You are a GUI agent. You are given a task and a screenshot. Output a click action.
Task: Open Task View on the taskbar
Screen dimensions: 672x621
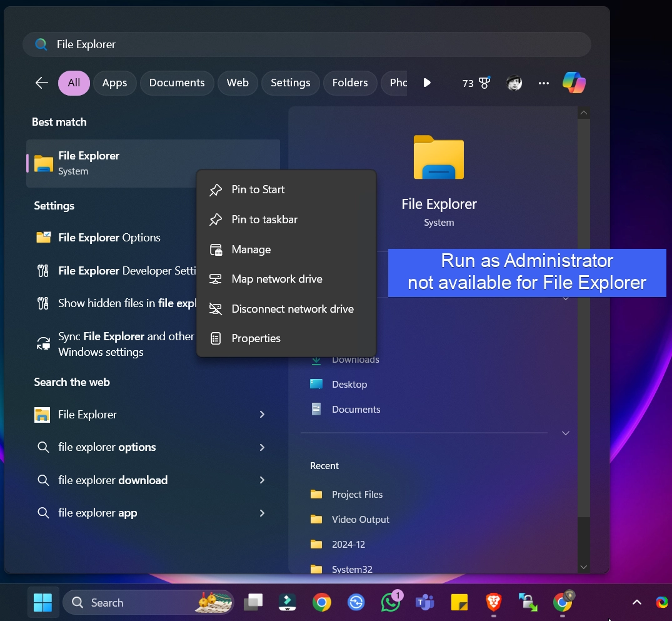(x=253, y=602)
